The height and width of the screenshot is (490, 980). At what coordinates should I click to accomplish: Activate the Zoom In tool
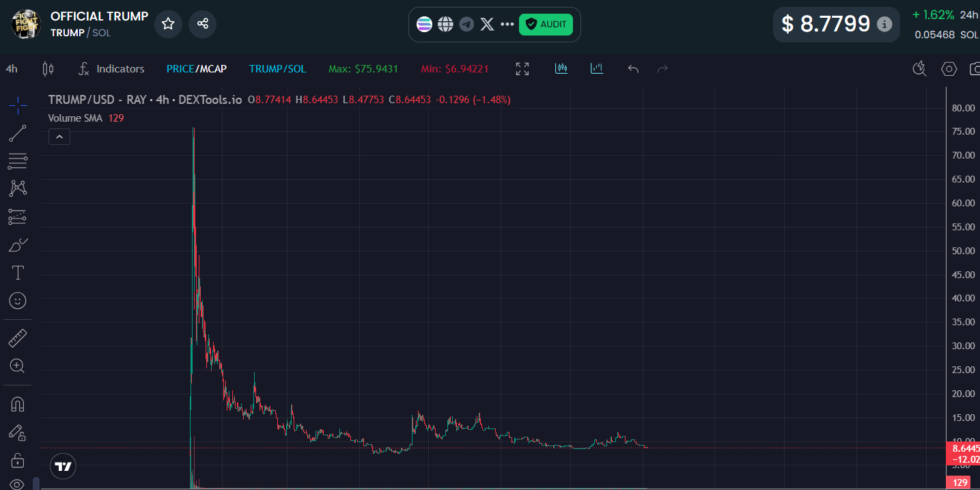point(18,366)
